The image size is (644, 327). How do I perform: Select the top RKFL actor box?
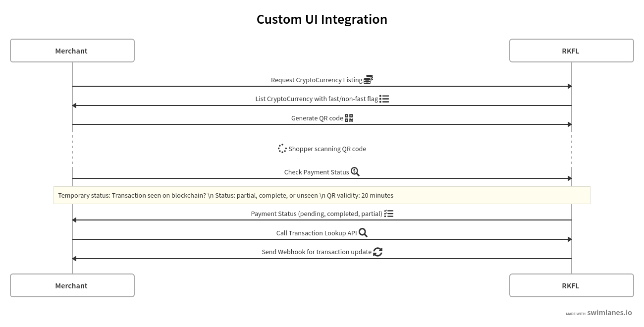click(572, 51)
